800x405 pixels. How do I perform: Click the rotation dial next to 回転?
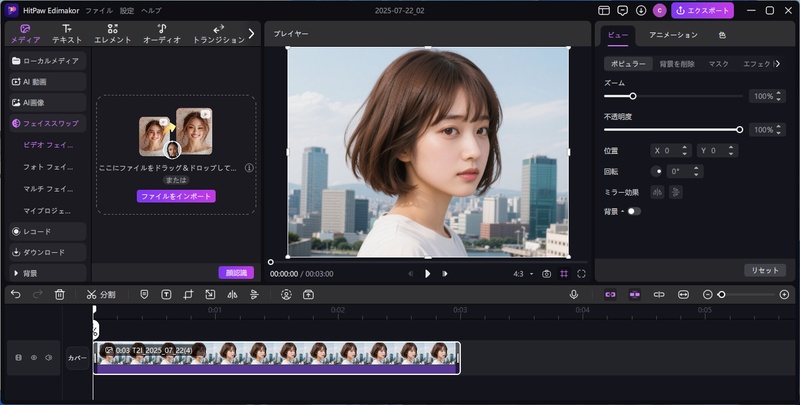(657, 171)
